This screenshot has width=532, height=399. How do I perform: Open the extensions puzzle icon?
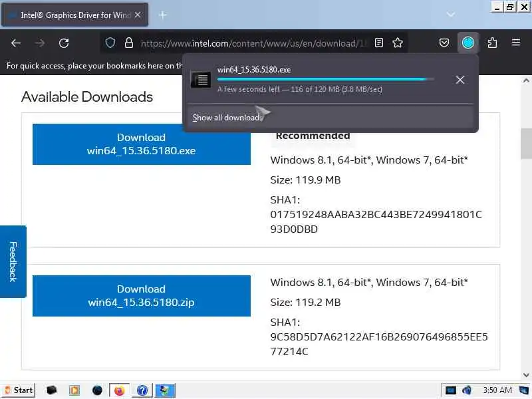coord(492,43)
